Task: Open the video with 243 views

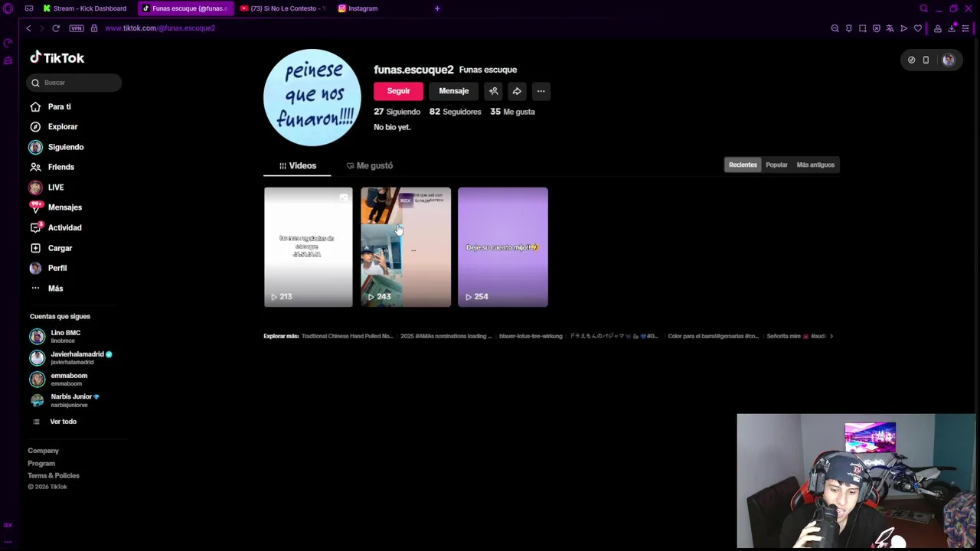Action: tap(406, 247)
